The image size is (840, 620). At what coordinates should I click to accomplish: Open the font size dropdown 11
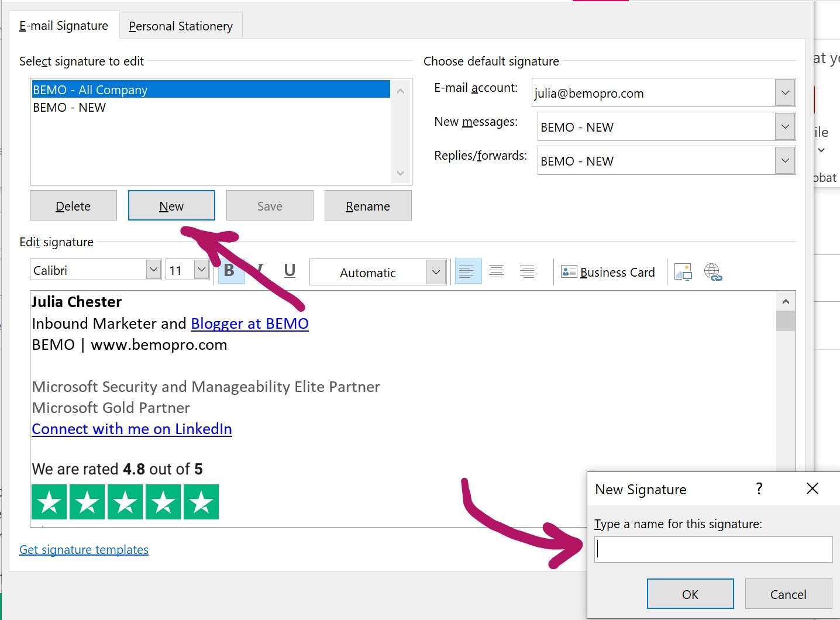[x=201, y=270]
